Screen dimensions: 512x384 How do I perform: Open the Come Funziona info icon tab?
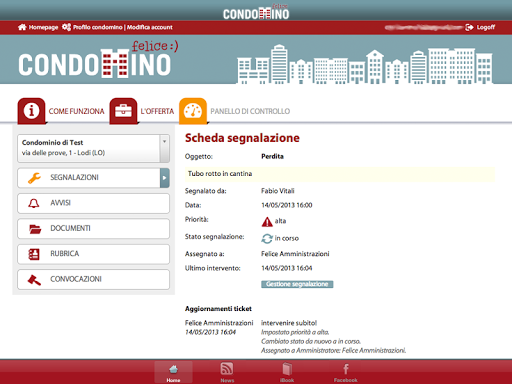click(x=31, y=111)
